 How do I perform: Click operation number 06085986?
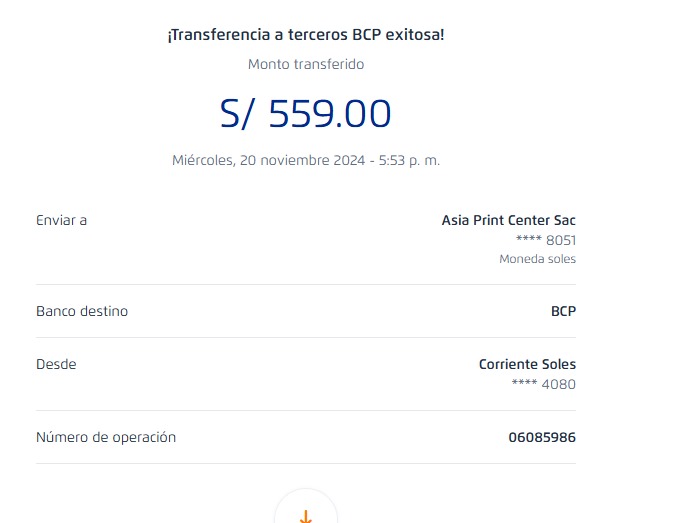[x=542, y=437]
